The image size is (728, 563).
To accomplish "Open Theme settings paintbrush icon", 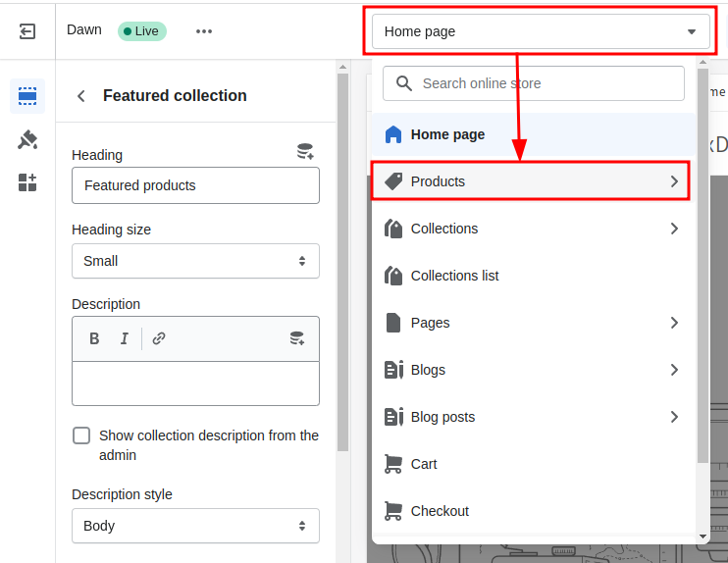I will [x=27, y=139].
